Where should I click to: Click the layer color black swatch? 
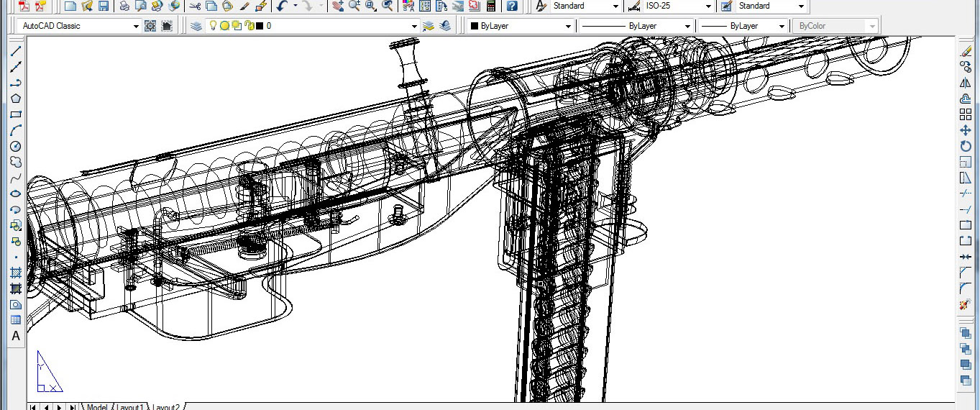261,26
